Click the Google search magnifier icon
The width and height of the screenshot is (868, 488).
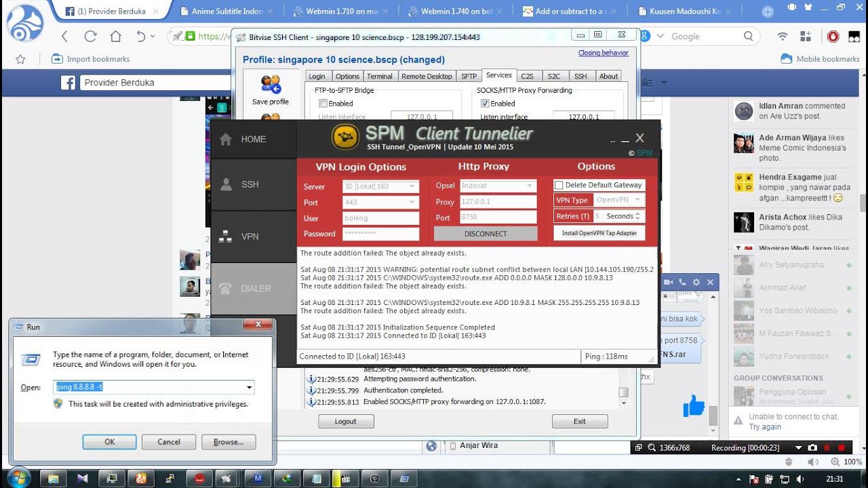pyautogui.click(x=748, y=37)
